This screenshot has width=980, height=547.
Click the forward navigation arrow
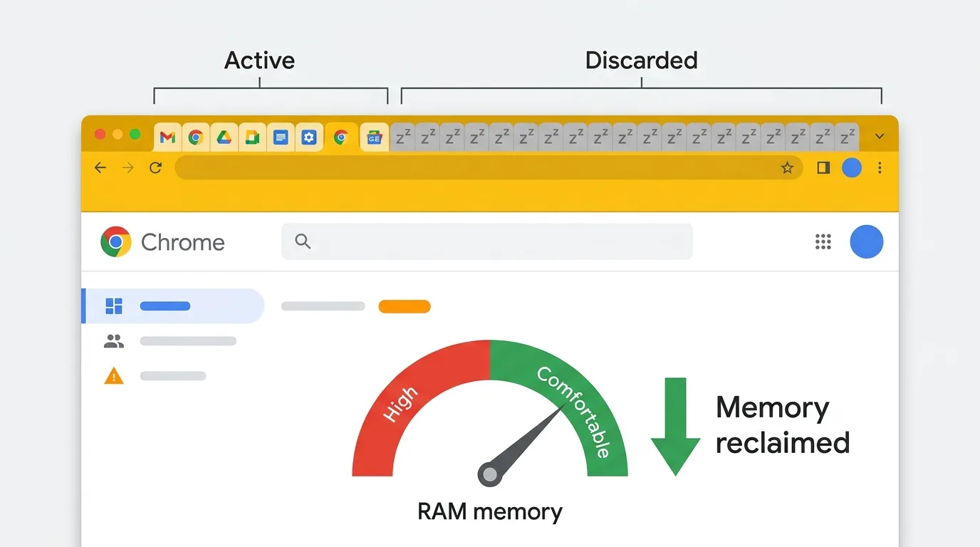click(127, 168)
